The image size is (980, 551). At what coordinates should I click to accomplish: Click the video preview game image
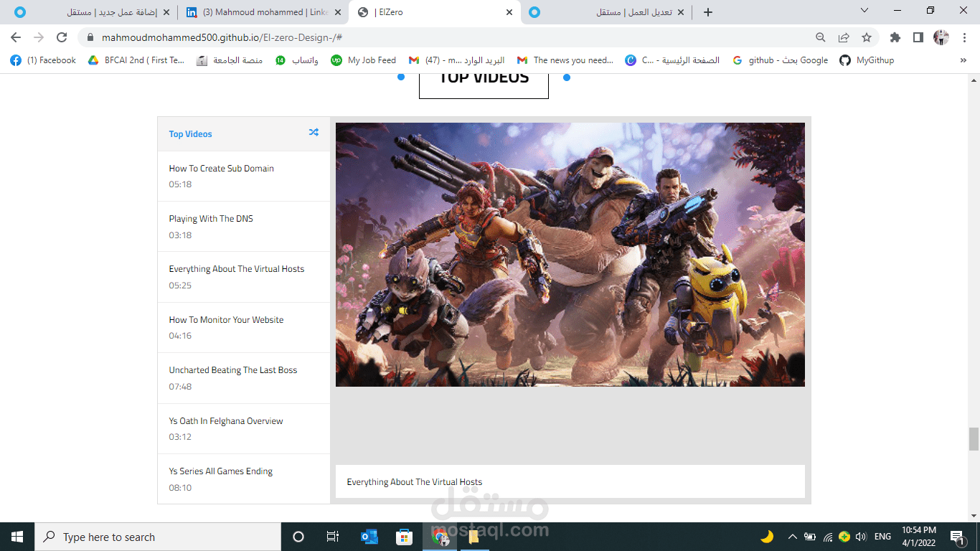[570, 255]
